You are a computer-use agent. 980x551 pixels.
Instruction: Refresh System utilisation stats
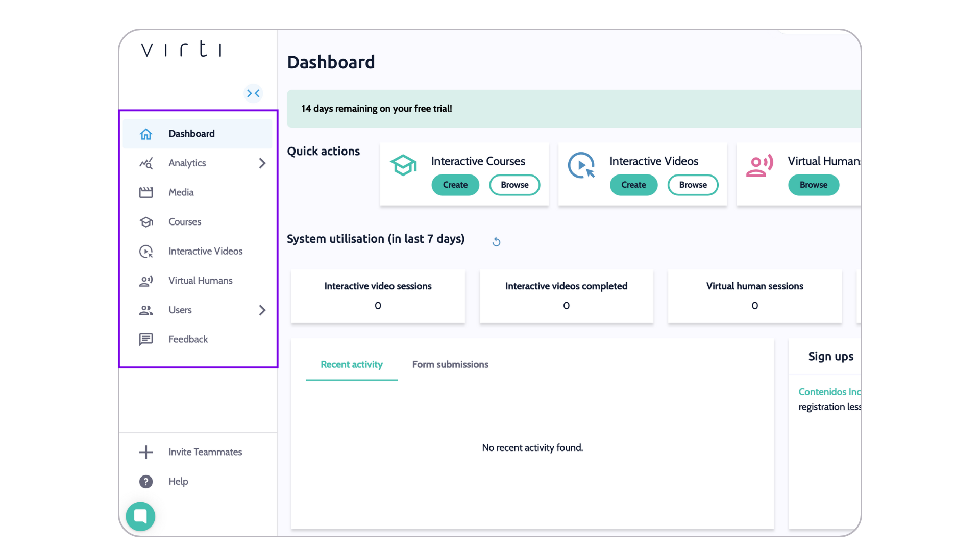(x=496, y=242)
